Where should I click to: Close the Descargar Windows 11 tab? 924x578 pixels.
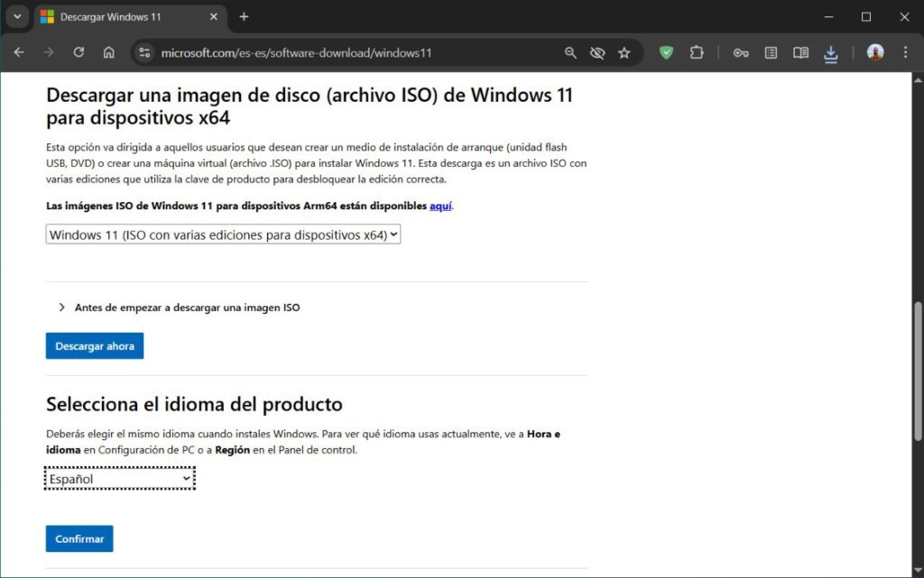pos(213,17)
